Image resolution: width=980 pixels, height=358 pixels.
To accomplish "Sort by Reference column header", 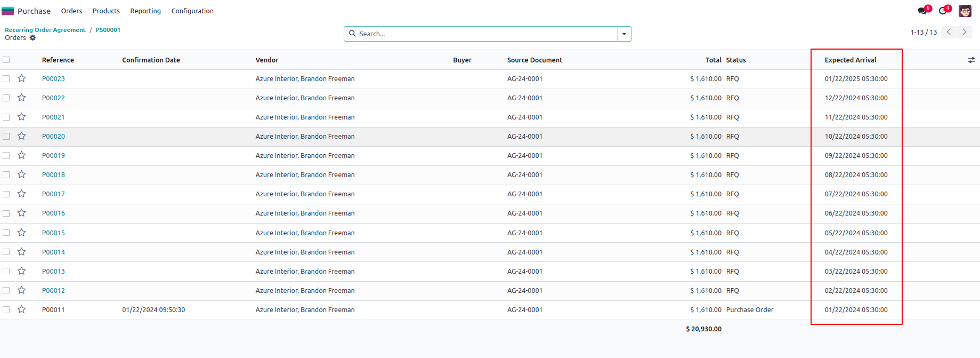I will pyautogui.click(x=58, y=60).
